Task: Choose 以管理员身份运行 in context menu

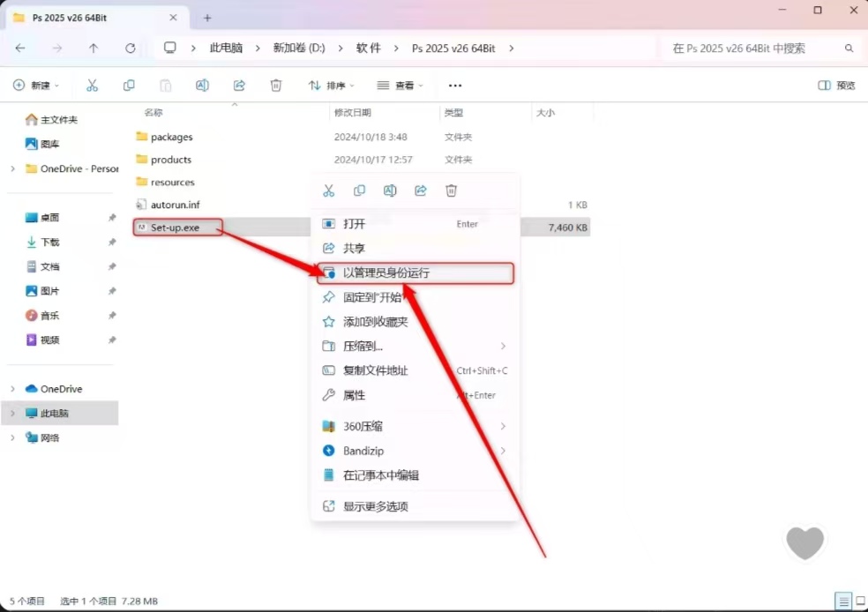Action: coord(415,272)
